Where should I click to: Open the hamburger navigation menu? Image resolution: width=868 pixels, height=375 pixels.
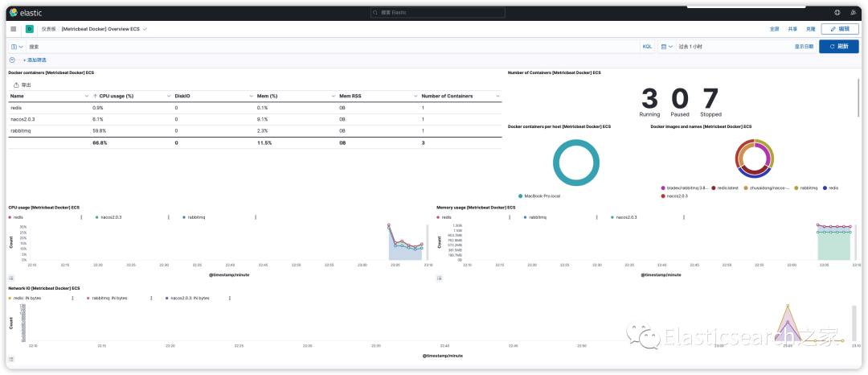(14, 29)
